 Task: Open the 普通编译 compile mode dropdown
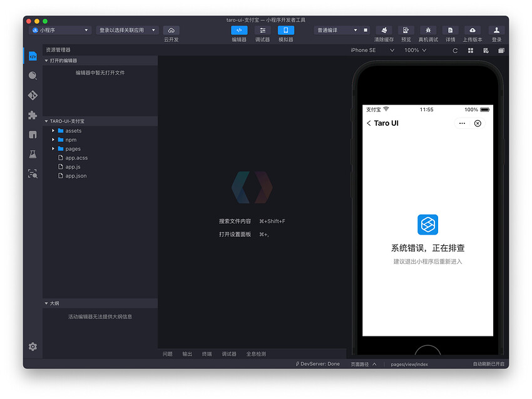point(337,30)
